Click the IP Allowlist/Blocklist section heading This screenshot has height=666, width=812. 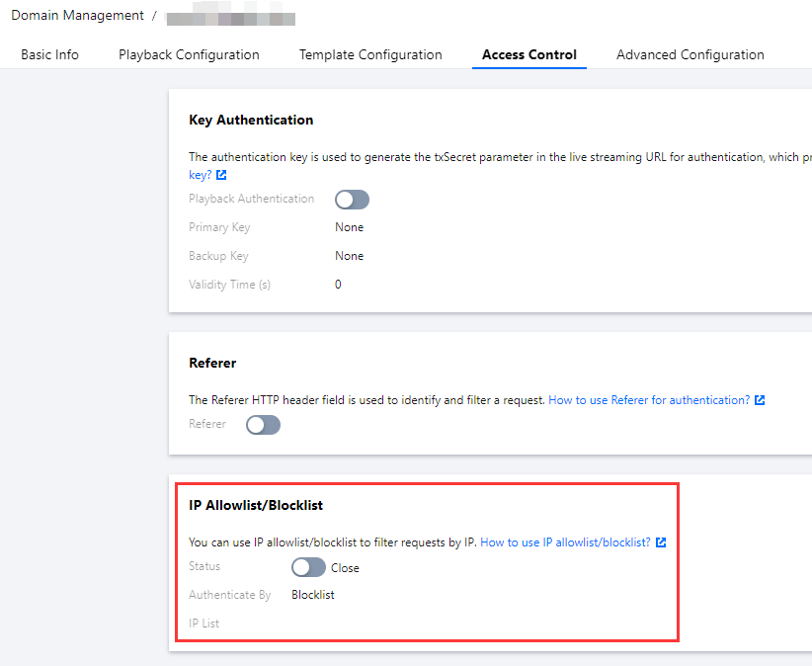(256, 505)
